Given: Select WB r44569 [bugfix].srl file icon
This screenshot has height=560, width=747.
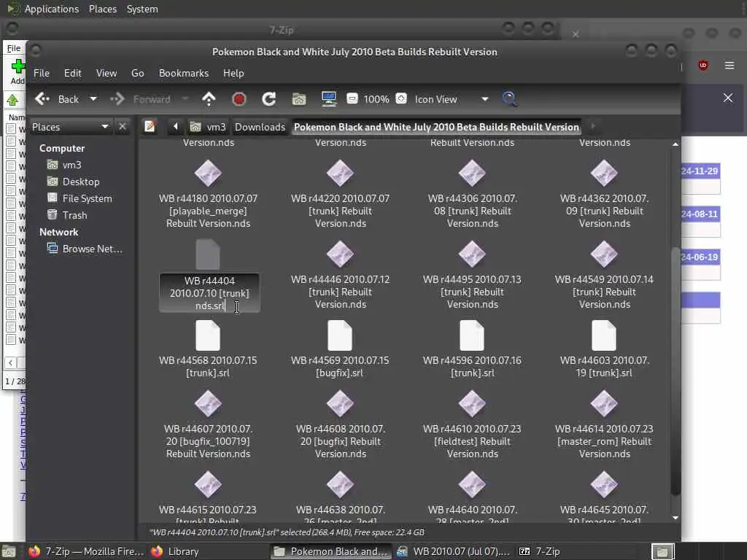Looking at the screenshot, I should pos(340,335).
